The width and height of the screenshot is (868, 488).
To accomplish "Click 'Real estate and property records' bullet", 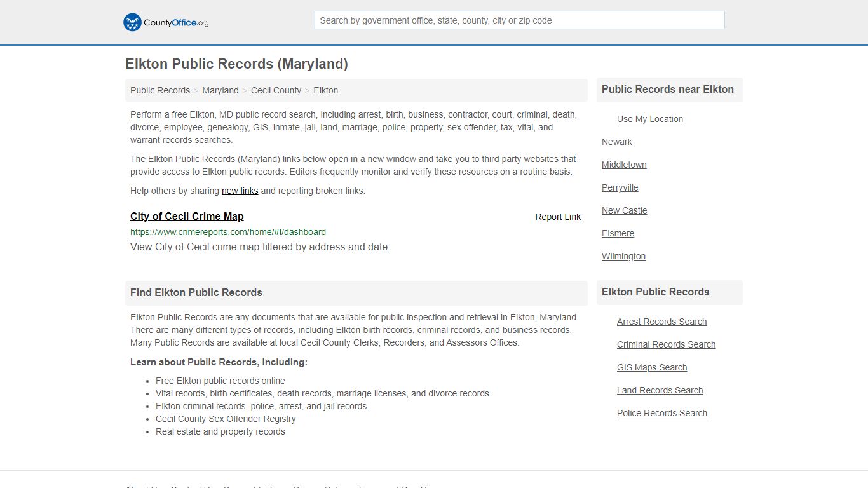I will click(220, 431).
